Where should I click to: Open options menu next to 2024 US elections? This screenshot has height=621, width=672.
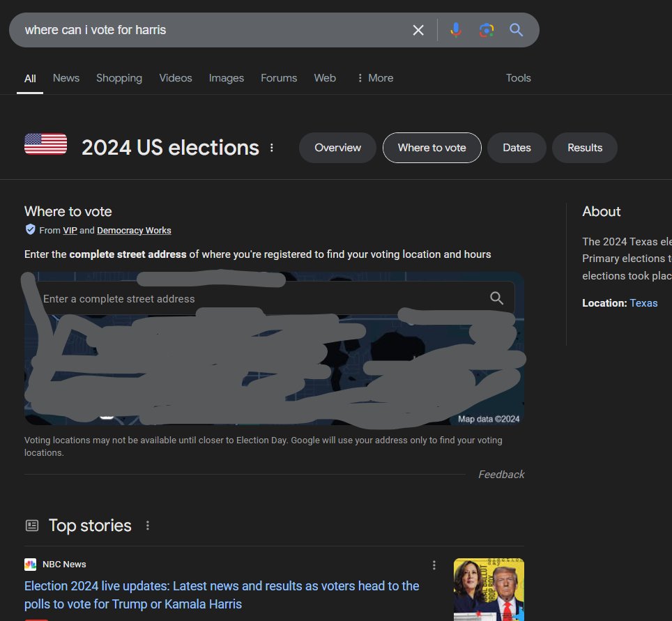272,148
